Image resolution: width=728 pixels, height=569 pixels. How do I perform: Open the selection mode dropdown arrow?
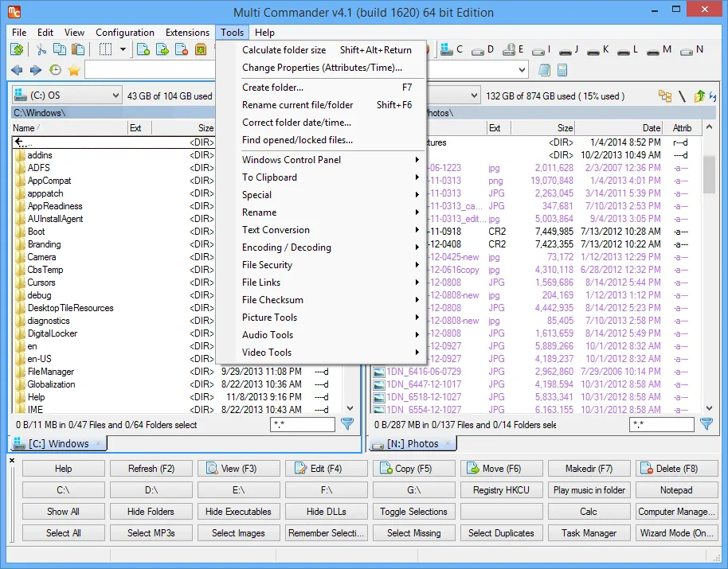pos(123,50)
